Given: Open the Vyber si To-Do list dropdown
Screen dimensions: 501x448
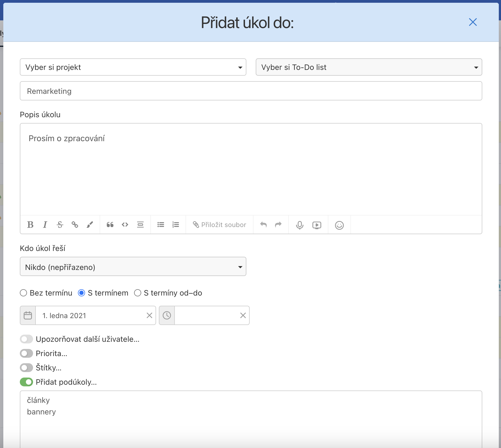Looking at the screenshot, I should tap(369, 67).
